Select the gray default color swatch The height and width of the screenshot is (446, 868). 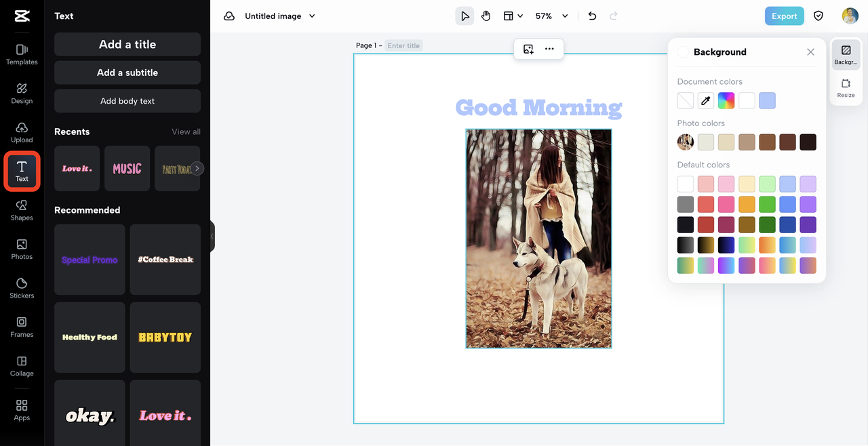pos(686,204)
